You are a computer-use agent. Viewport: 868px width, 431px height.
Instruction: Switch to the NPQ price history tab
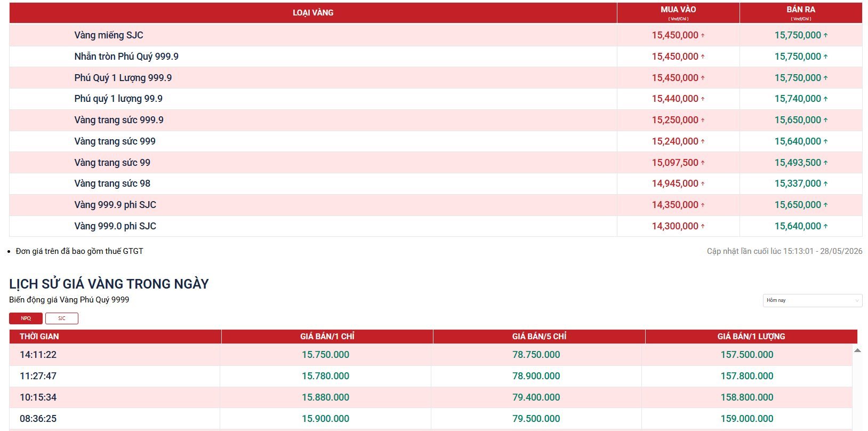(26, 318)
